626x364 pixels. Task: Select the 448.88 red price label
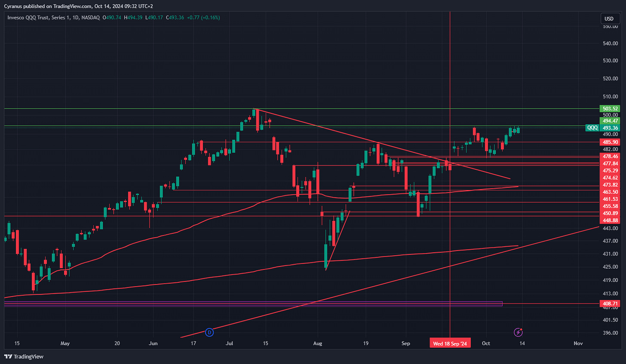pyautogui.click(x=610, y=220)
